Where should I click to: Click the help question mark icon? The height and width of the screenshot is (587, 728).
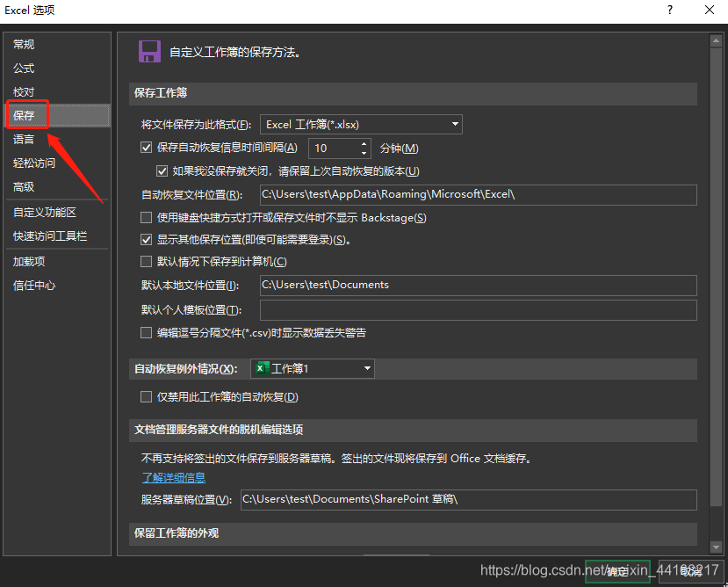coord(670,10)
